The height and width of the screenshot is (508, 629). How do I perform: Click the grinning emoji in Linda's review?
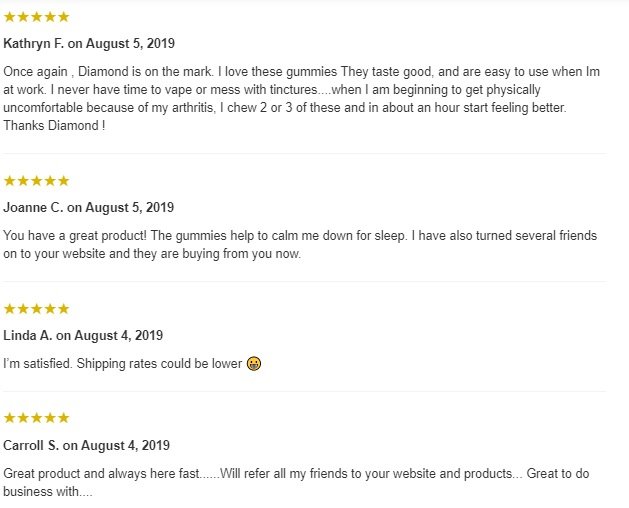tap(254, 364)
